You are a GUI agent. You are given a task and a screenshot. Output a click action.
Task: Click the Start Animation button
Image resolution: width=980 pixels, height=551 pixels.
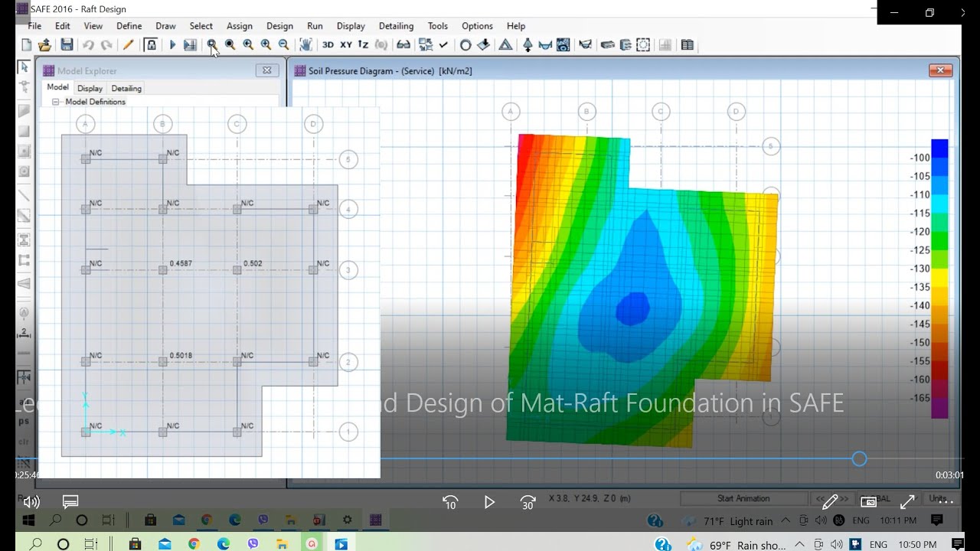[743, 498]
